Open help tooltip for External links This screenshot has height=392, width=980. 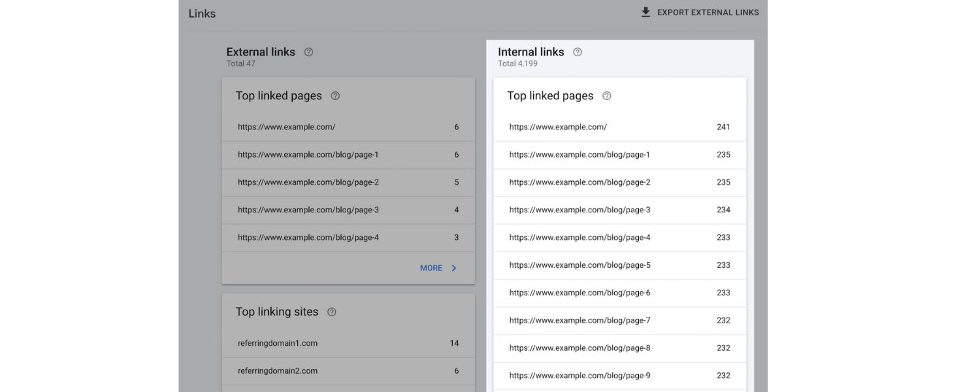(x=308, y=52)
